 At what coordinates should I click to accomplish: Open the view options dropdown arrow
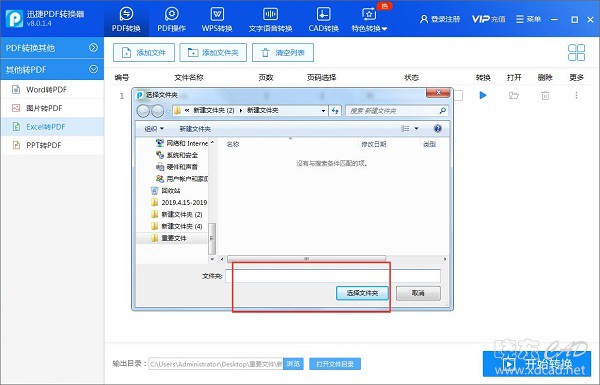click(x=416, y=129)
